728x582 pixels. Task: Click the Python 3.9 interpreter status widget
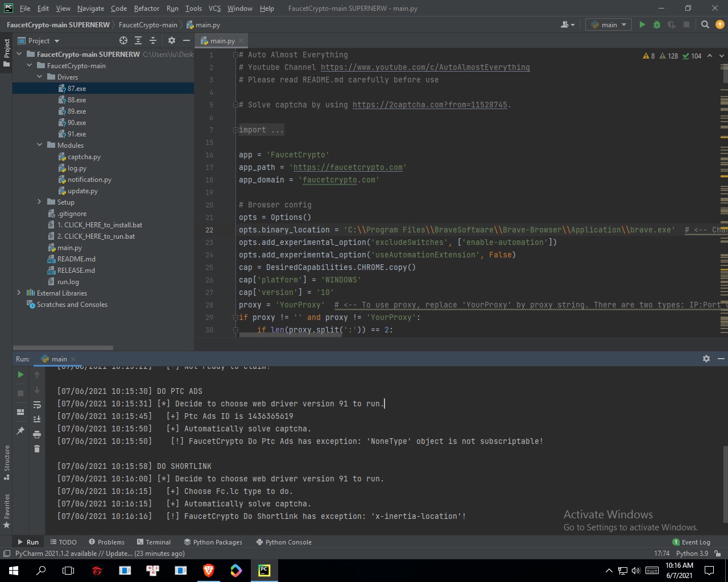[x=692, y=554]
